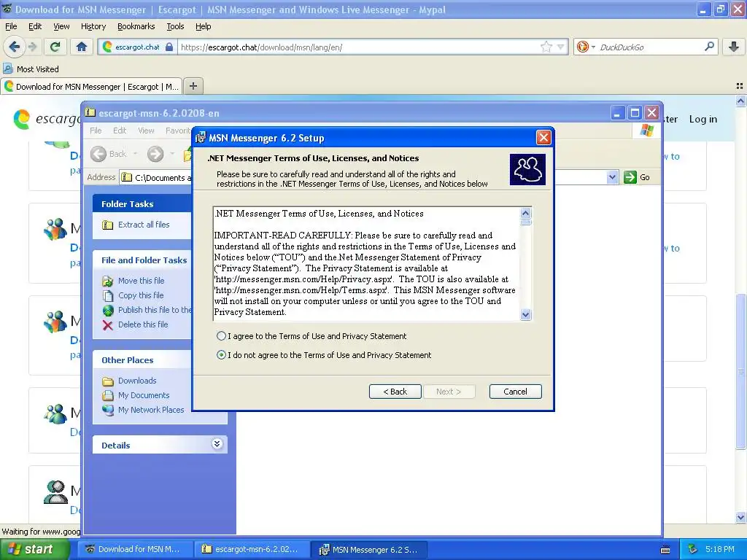Viewport: 747px width, 560px height.
Task: Expand the Details panel chevron
Action: coord(217,444)
